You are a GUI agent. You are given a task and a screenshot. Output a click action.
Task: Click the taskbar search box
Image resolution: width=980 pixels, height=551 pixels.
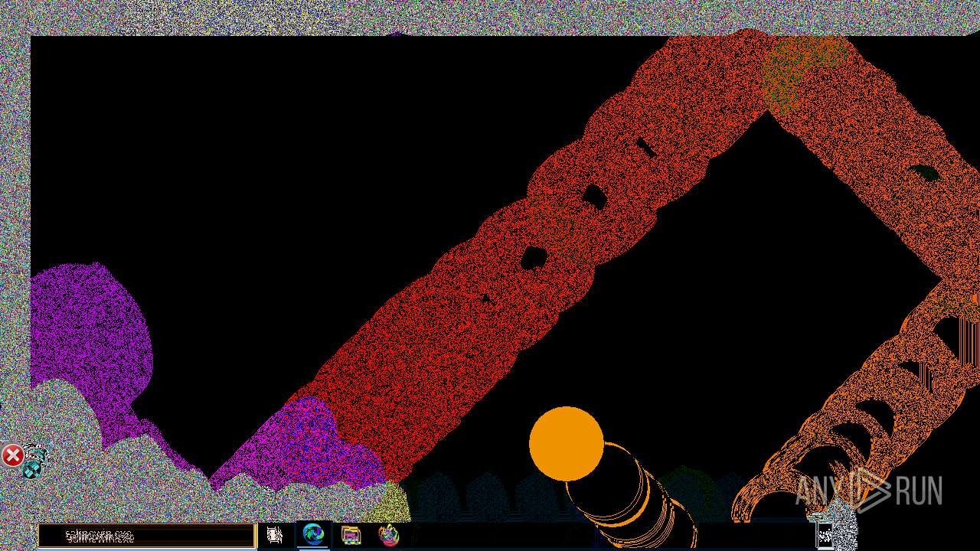click(x=147, y=536)
